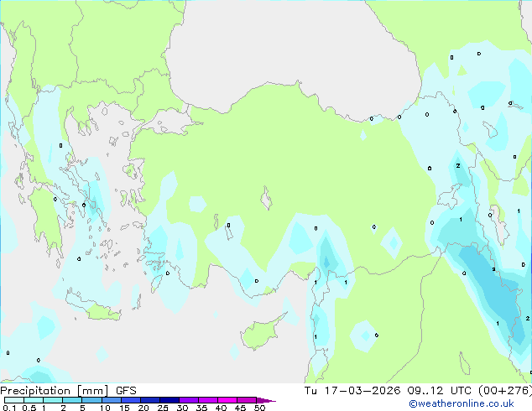
Task: Click the legend swatch between 30 and 35
Action: 188,400
